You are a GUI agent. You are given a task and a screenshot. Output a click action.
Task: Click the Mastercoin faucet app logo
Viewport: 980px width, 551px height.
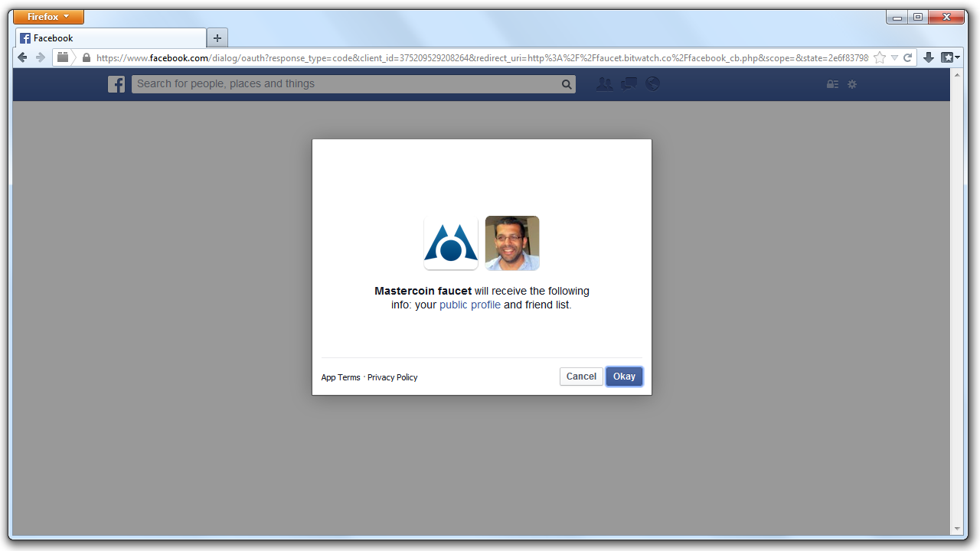pyautogui.click(x=451, y=243)
